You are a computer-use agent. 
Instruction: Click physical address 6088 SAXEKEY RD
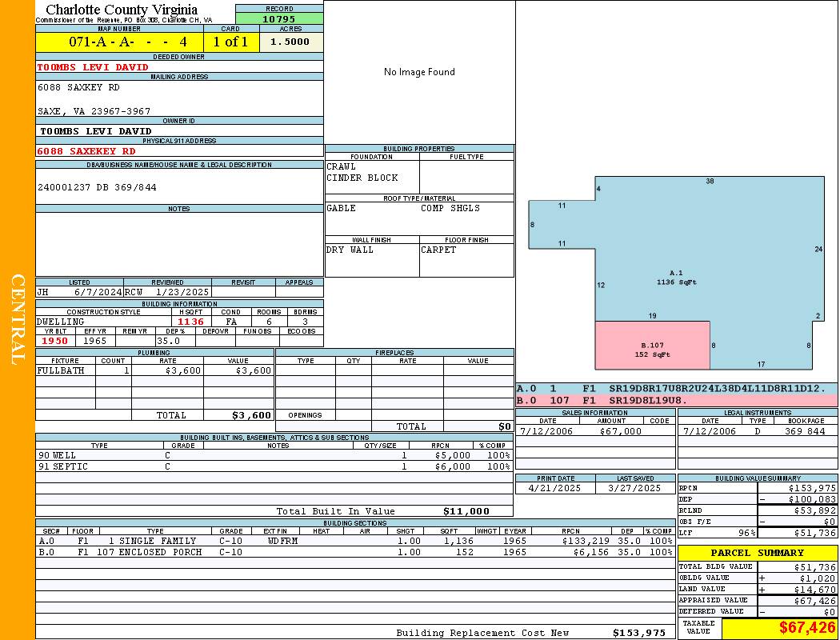pos(86,151)
